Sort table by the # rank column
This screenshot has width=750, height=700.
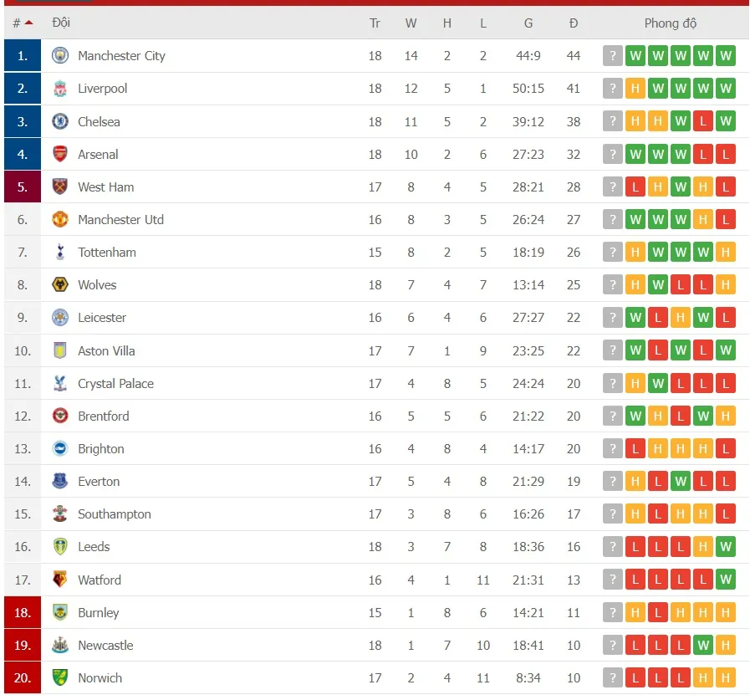click(22, 23)
